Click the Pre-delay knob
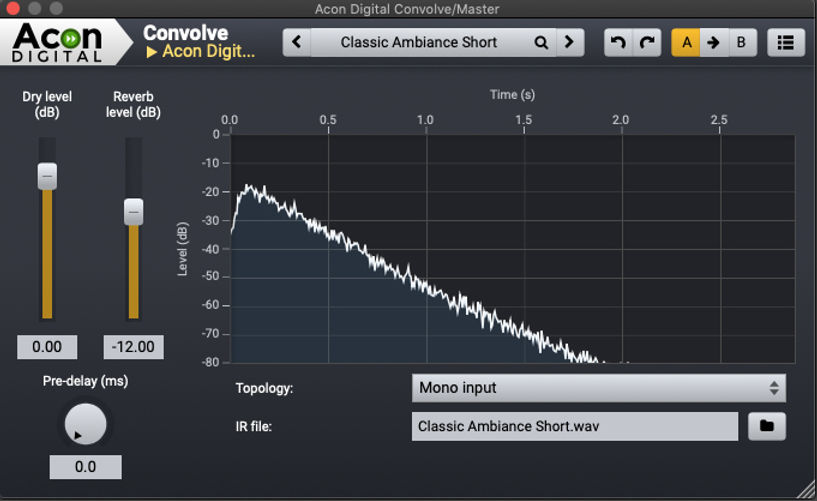Viewport: 817px width, 501px height. 85,424
